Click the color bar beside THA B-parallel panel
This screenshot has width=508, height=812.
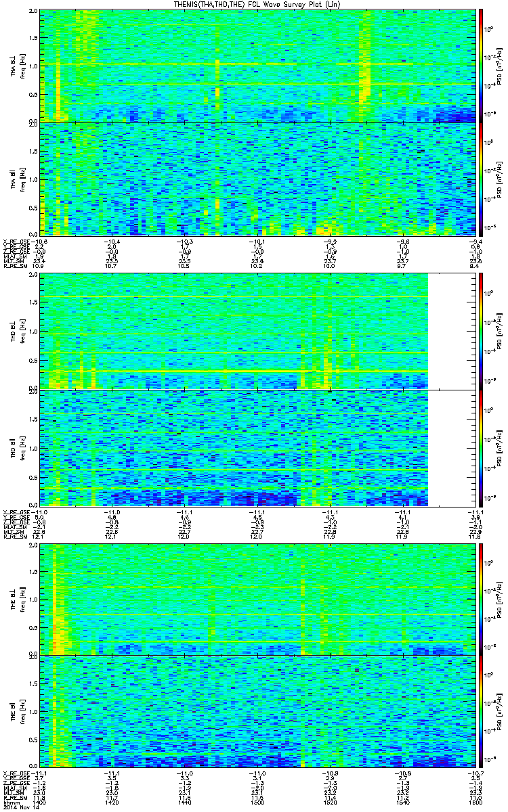click(481, 179)
